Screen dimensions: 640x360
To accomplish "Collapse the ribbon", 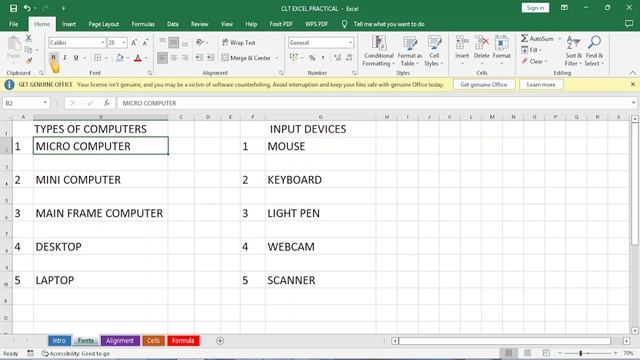I will click(x=633, y=73).
